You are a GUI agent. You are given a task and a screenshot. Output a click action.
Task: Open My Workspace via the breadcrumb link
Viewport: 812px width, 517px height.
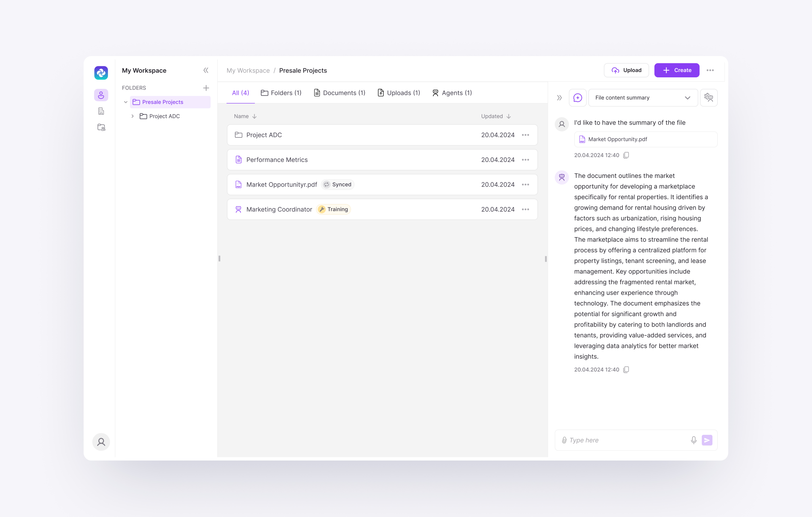pos(248,70)
